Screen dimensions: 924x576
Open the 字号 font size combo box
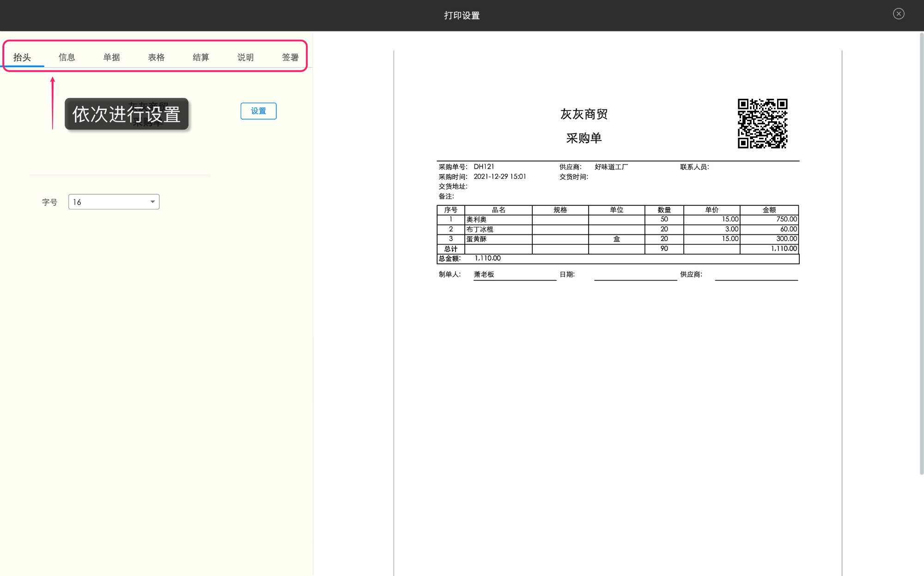coord(109,202)
